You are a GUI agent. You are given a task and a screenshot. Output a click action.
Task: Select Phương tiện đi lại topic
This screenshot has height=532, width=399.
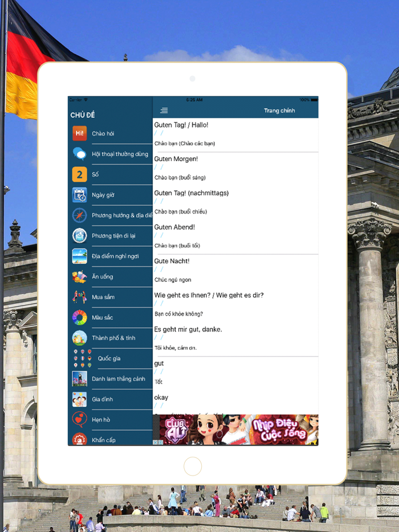pos(111,236)
